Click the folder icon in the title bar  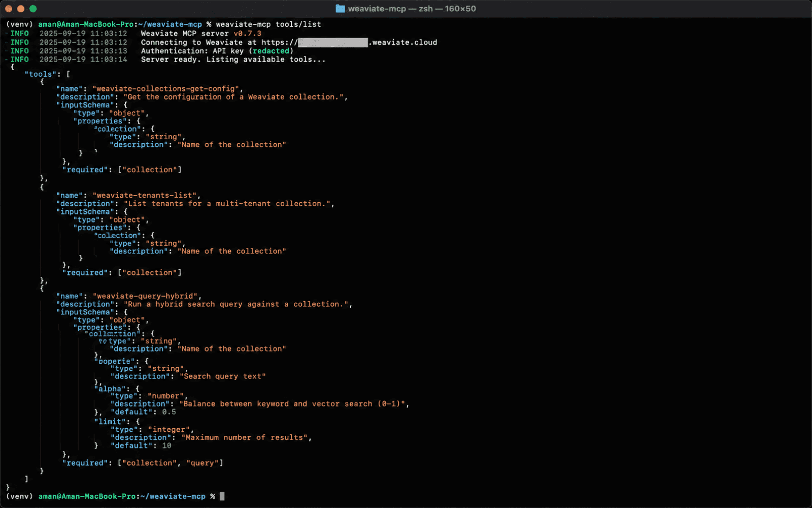coord(340,9)
